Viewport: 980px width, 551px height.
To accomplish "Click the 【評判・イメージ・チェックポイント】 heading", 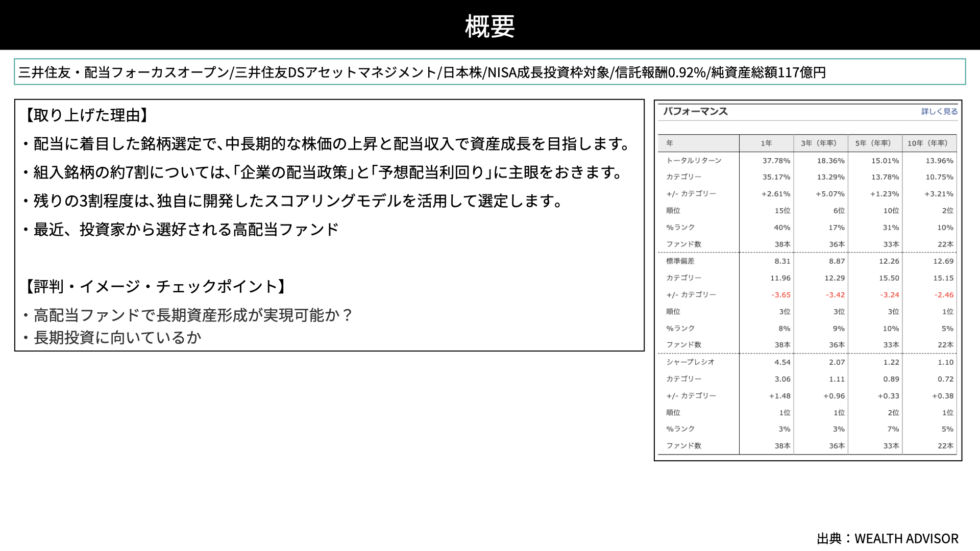I will [x=156, y=287].
